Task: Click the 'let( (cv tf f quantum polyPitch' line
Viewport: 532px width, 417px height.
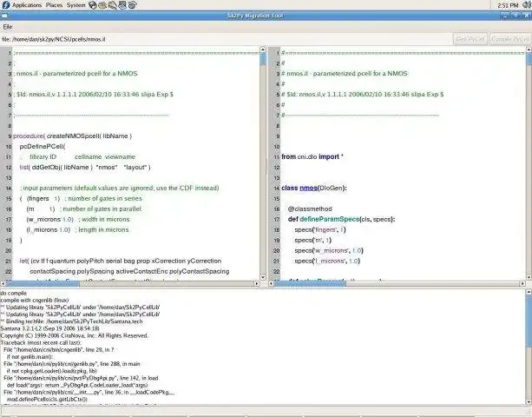Action: [x=121, y=261]
